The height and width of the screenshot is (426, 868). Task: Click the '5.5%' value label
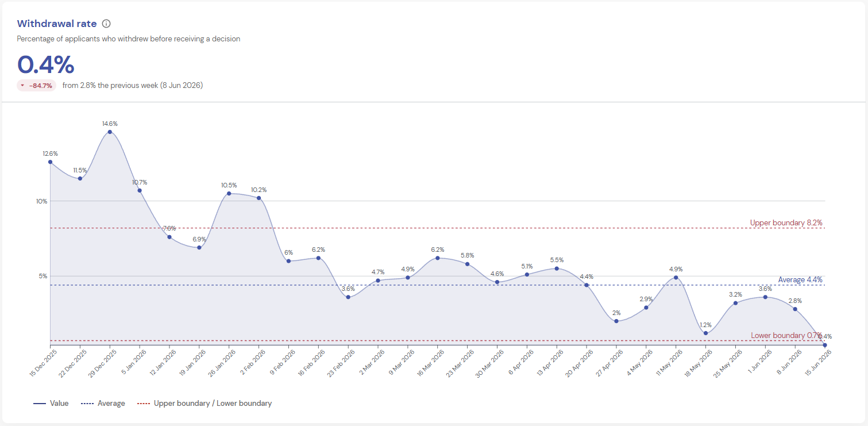[x=557, y=260]
